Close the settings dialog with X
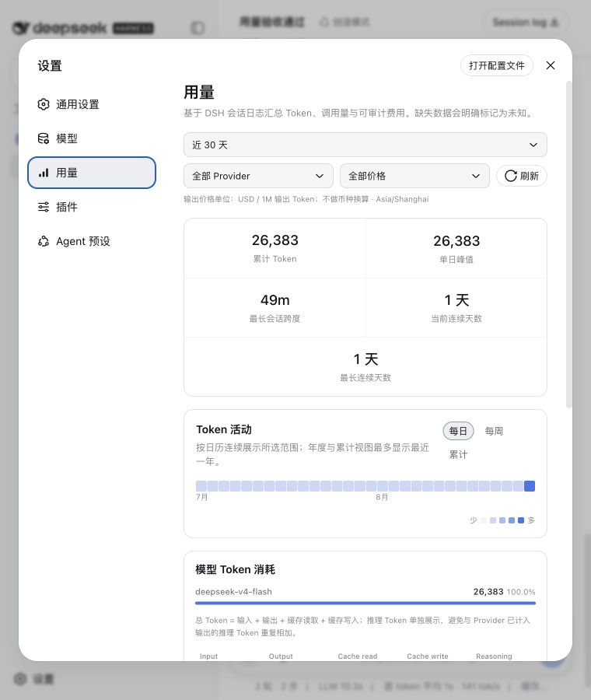 (551, 65)
